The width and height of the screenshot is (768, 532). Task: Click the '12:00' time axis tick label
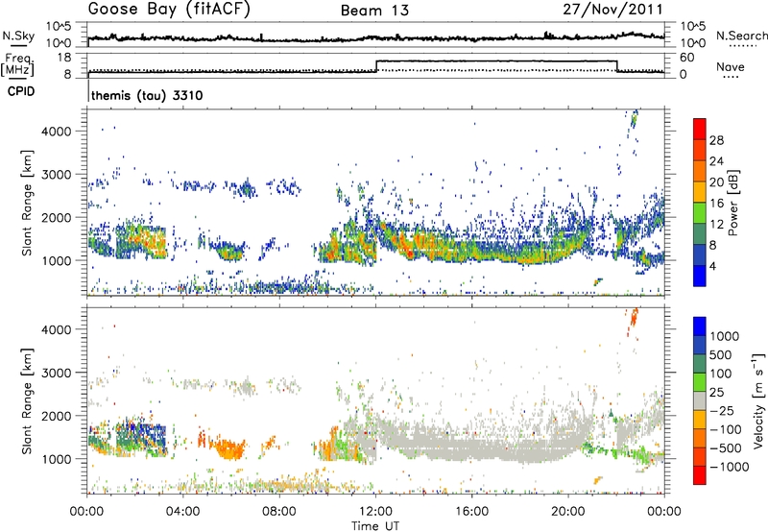(375, 512)
